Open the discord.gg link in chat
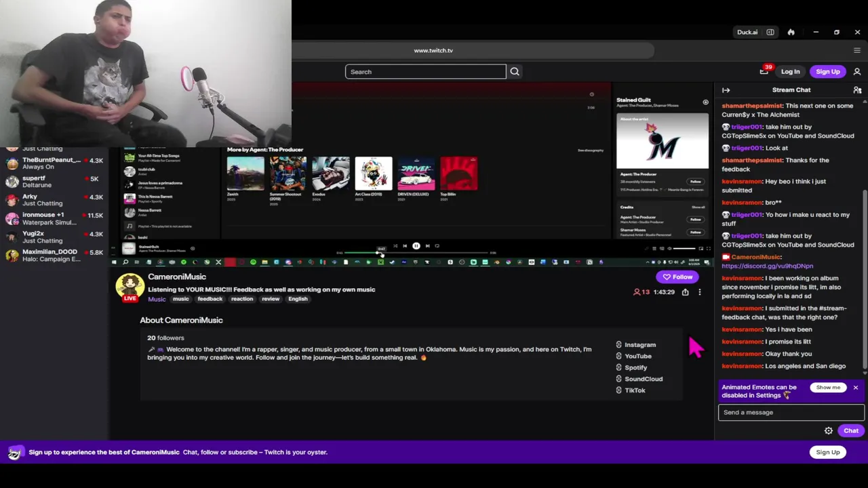This screenshot has width=868, height=488. pyautogui.click(x=767, y=266)
